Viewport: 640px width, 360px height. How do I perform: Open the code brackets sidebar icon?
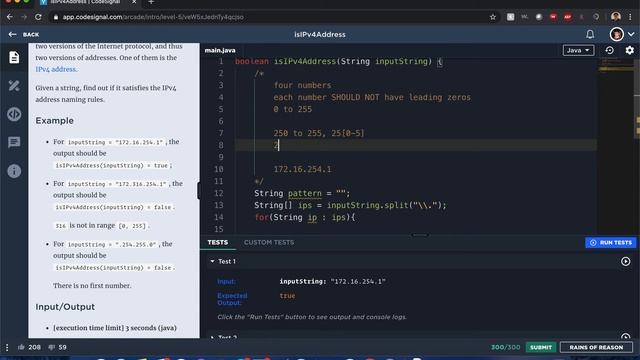[x=14, y=114]
